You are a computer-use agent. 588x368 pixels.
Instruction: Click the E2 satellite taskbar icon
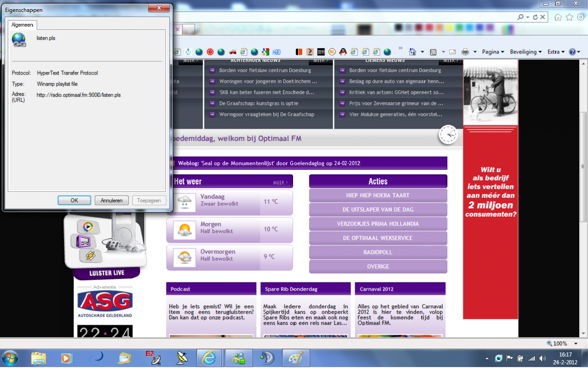coord(153,357)
